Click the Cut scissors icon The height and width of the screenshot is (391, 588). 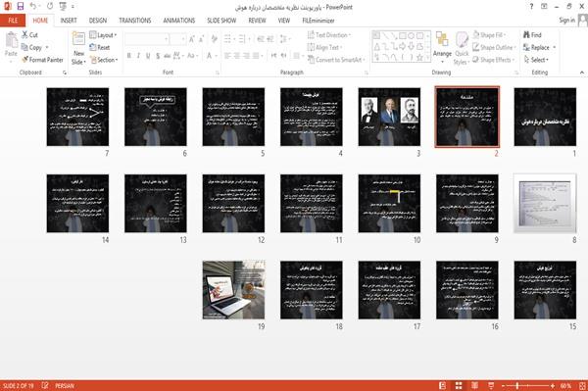(25, 35)
